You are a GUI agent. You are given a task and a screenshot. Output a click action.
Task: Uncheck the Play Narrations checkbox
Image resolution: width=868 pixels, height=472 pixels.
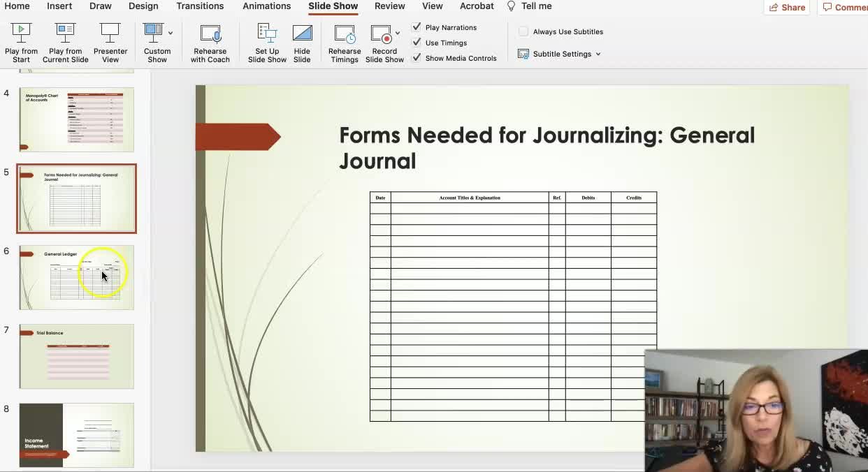[417, 27]
